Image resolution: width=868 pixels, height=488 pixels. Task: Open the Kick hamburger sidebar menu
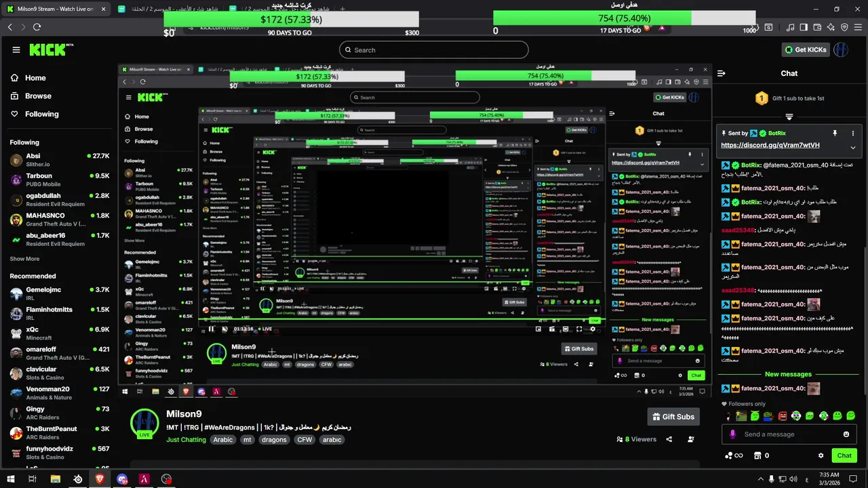coord(16,49)
